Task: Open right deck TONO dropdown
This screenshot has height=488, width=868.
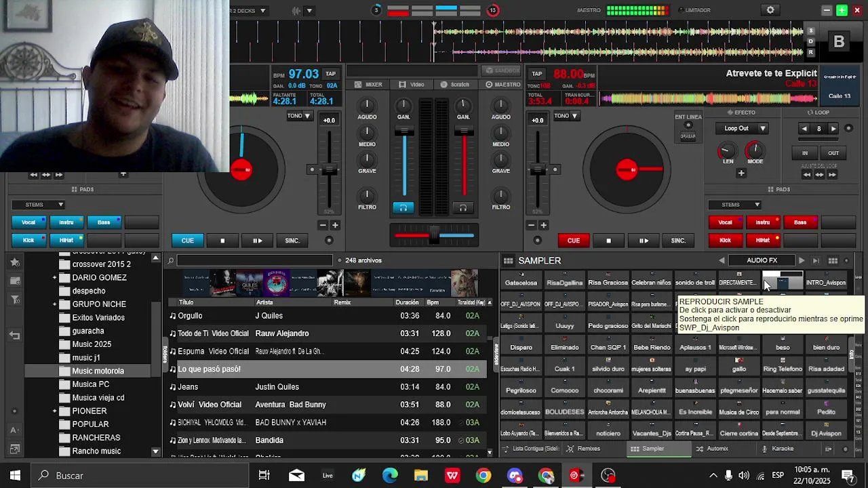Action: coord(566,116)
